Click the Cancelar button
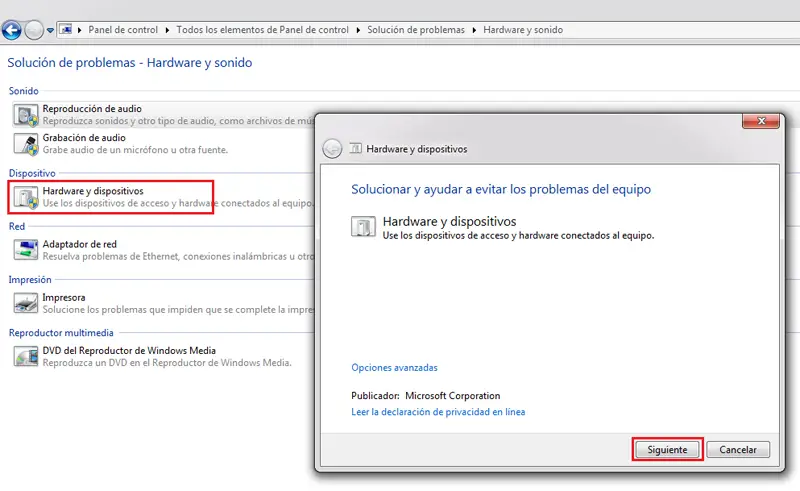 click(738, 450)
